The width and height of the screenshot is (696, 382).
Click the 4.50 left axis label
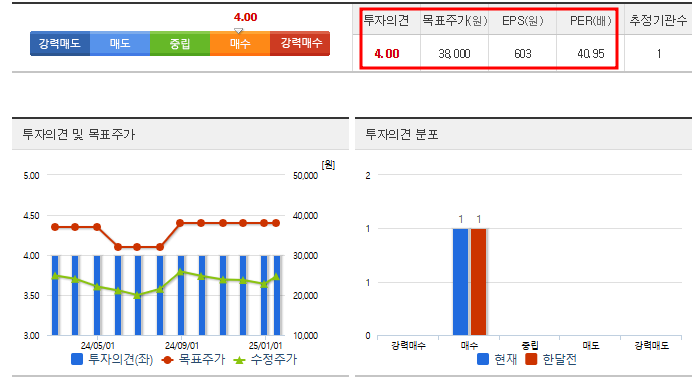(x=31, y=216)
